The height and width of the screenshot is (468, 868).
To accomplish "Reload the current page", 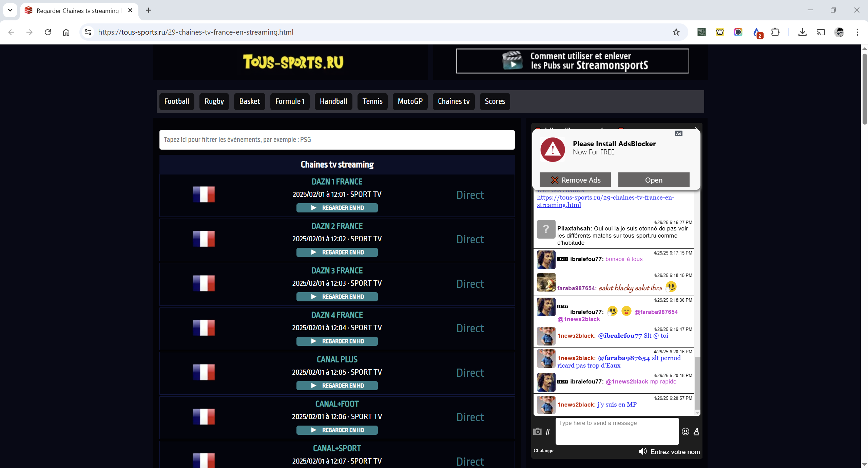I will (x=48, y=32).
